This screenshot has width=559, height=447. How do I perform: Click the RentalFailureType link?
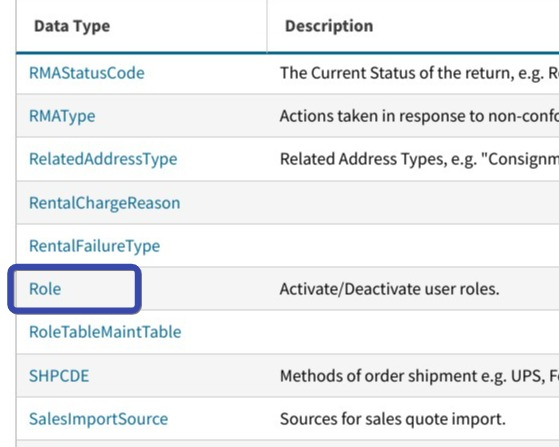[94, 246]
